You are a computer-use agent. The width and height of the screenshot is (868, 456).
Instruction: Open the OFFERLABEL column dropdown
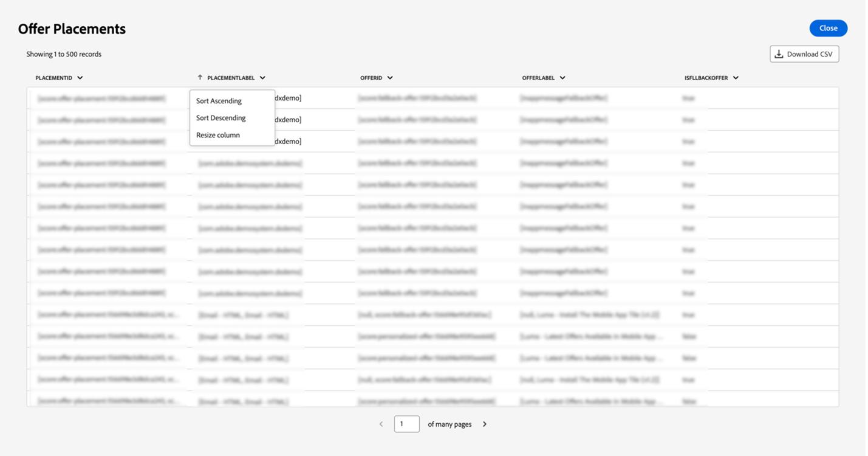pos(563,77)
